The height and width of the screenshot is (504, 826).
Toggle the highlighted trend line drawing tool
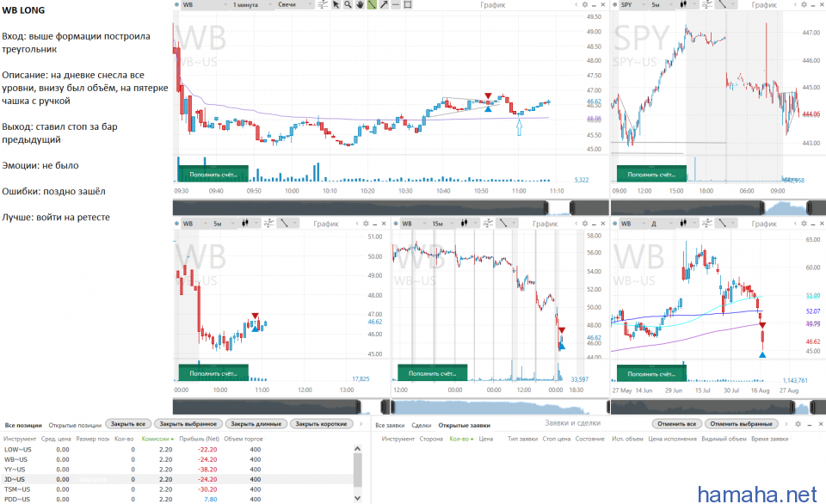(372, 5)
